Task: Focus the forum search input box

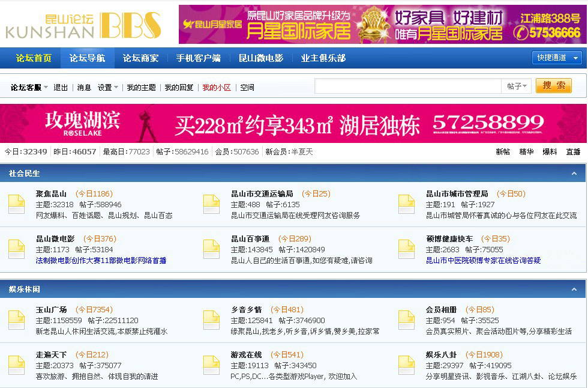Action: click(x=408, y=86)
